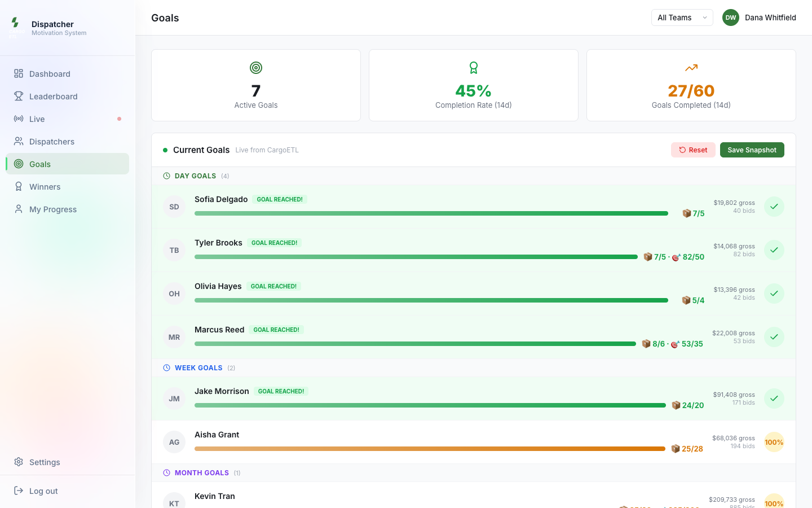Go to the Leaderboard page

click(68, 97)
